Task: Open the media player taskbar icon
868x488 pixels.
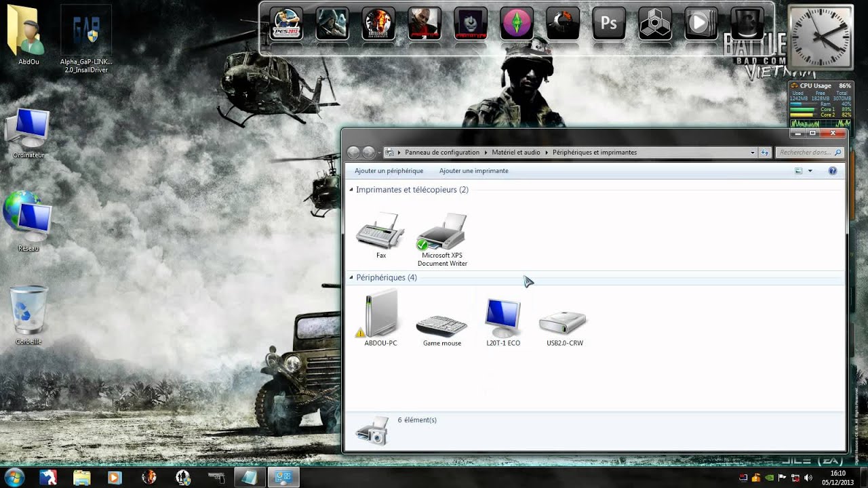Action: tap(115, 477)
